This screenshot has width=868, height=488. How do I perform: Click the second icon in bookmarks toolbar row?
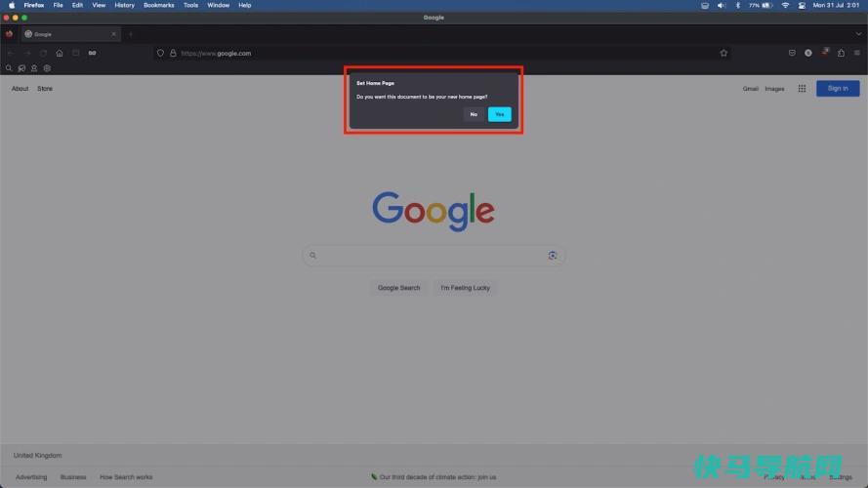click(21, 68)
